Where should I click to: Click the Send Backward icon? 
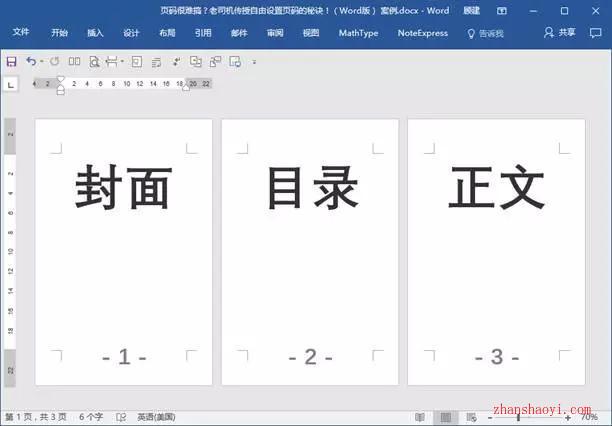pyautogui.click(x=215, y=61)
